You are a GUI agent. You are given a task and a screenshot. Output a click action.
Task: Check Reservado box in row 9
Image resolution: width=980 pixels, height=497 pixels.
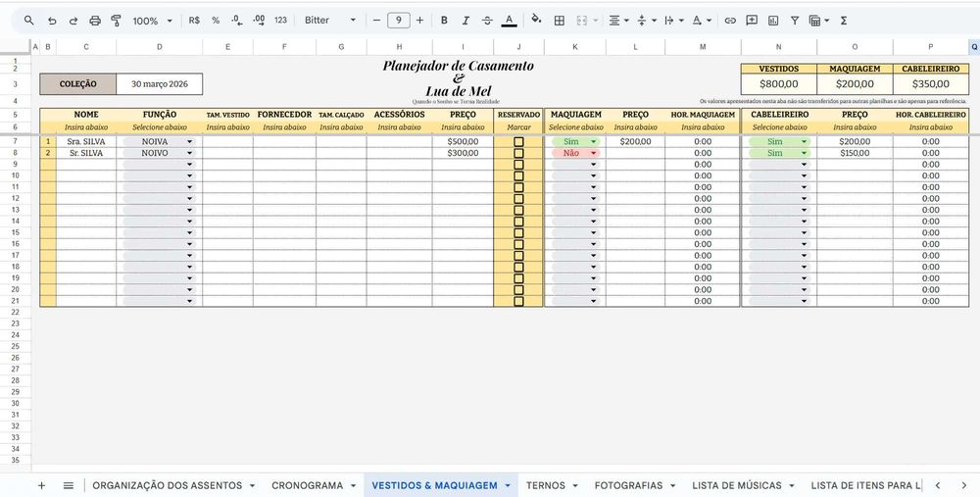(x=518, y=165)
